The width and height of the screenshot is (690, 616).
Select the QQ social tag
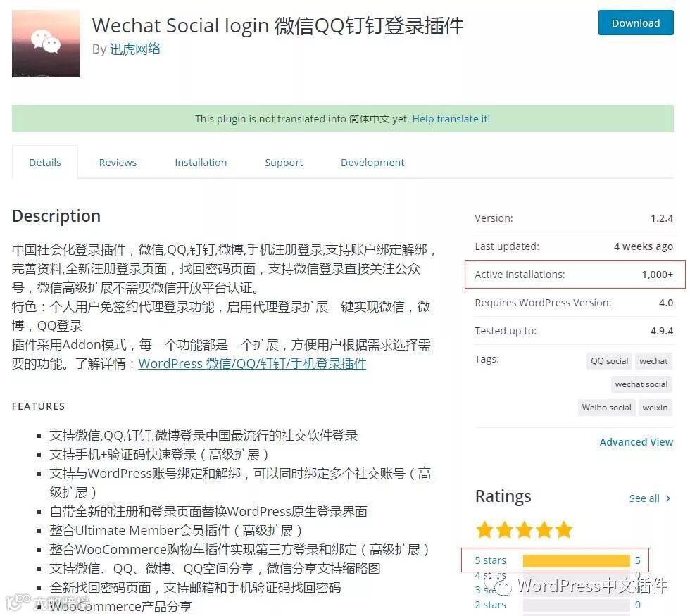(610, 360)
